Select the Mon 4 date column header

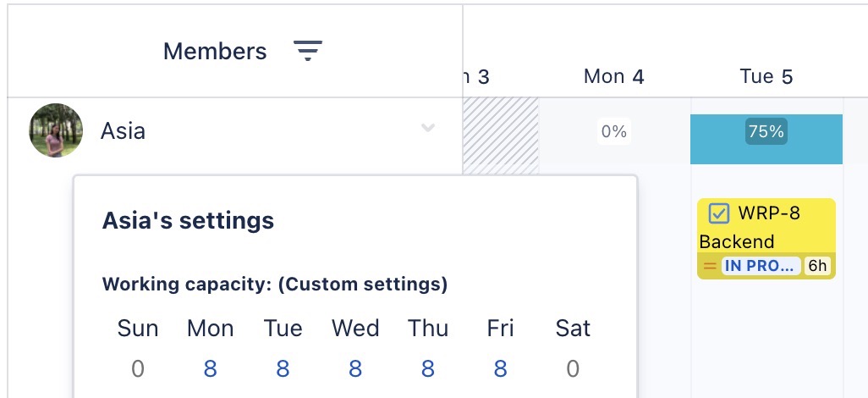[x=613, y=77]
